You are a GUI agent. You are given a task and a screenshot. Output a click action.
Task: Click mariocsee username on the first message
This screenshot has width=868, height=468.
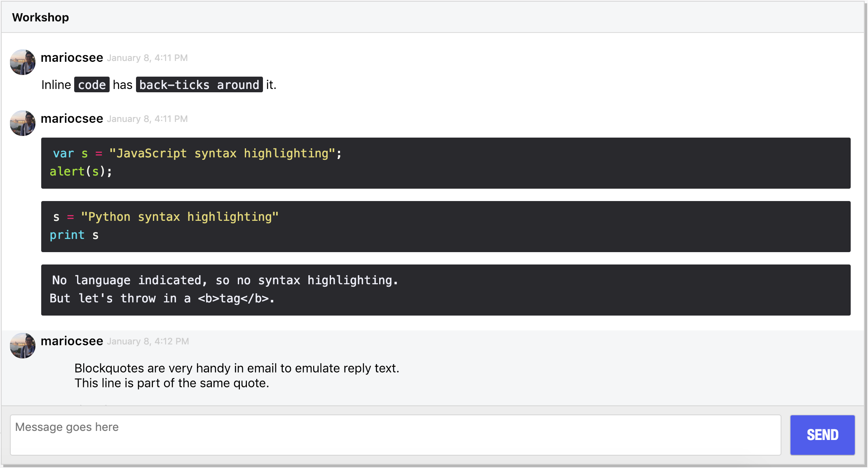[x=72, y=58]
